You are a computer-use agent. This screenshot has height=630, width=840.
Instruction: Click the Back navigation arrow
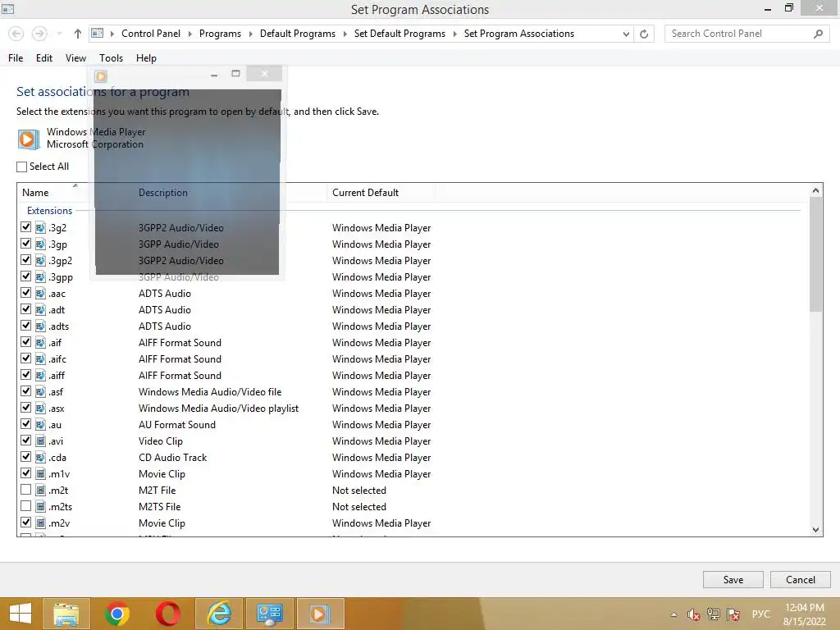(x=16, y=34)
